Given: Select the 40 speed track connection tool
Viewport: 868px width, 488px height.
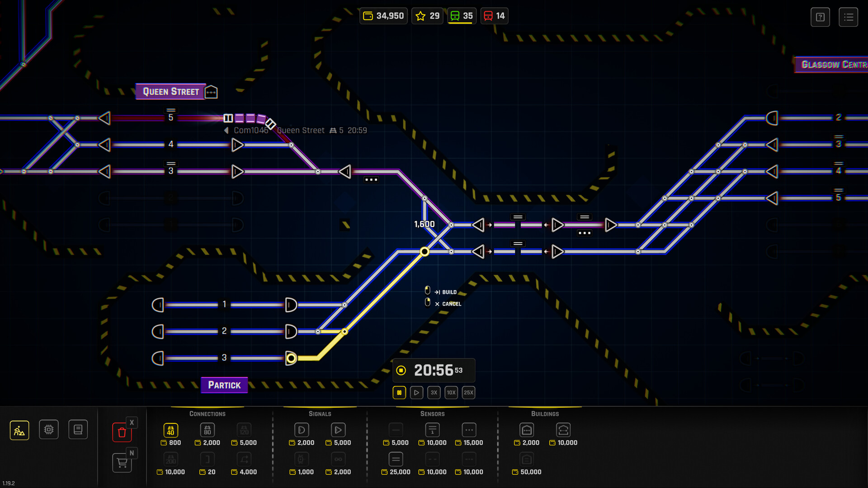Looking at the screenshot, I should (170, 430).
